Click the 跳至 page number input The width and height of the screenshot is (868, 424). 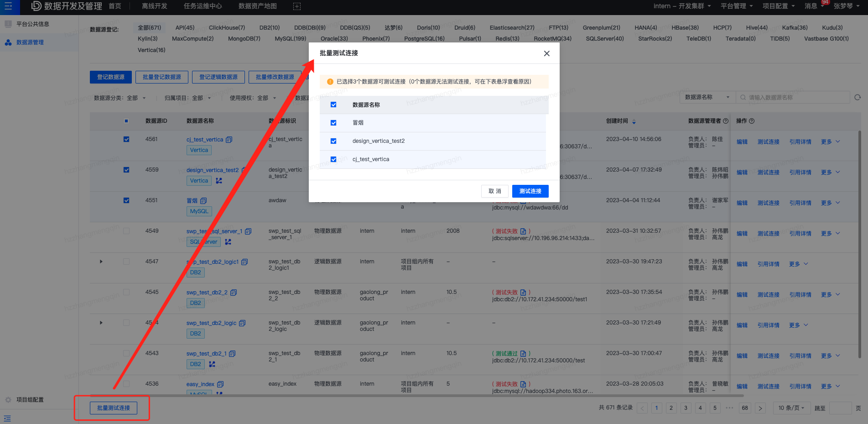(841, 408)
